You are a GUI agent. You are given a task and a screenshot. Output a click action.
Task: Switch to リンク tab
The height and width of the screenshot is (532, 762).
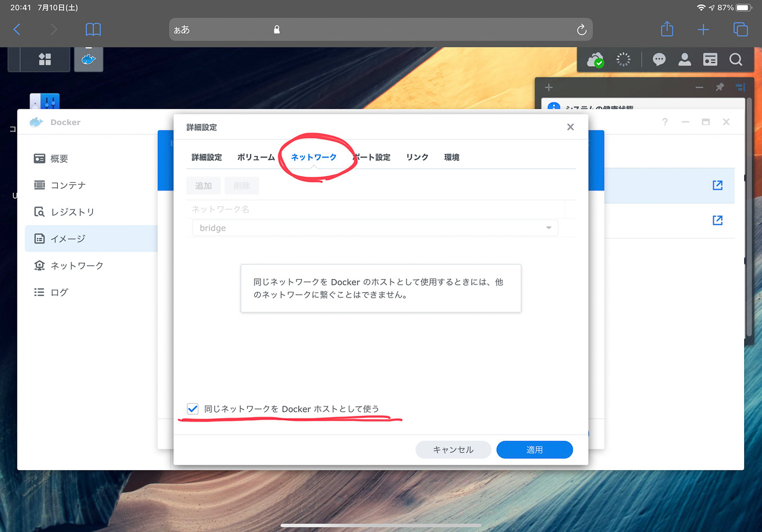[x=417, y=157]
